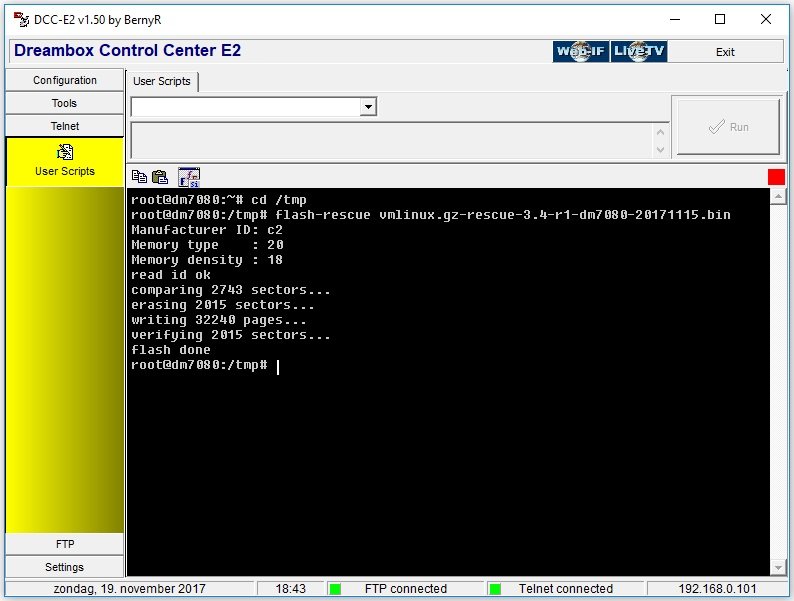Click the status bar time 18:43

click(x=290, y=589)
